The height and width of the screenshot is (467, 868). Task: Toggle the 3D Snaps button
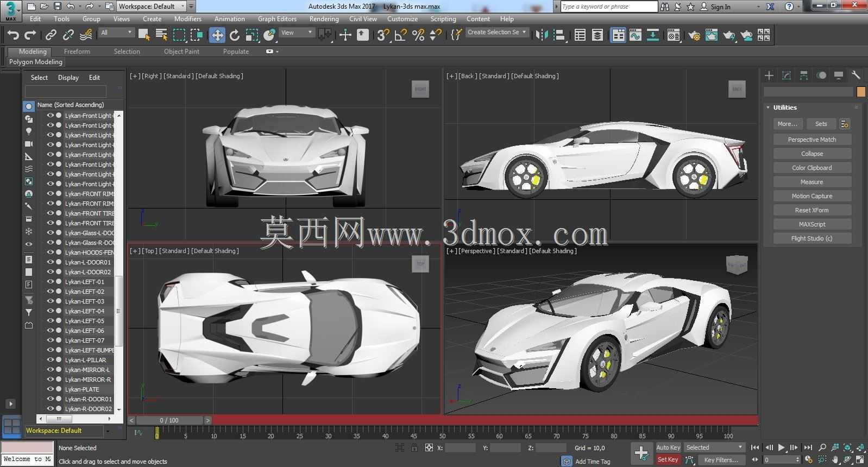click(x=383, y=35)
